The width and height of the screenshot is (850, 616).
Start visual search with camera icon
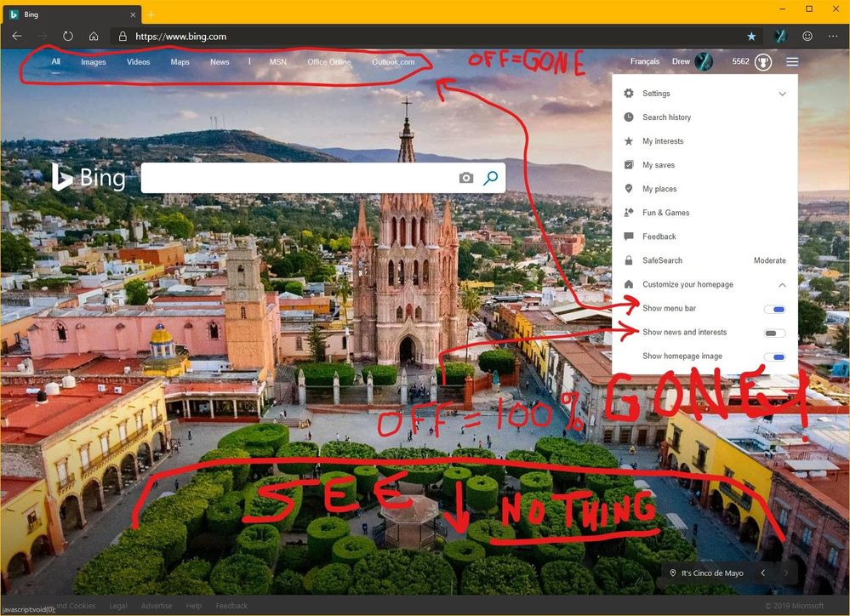tap(466, 178)
